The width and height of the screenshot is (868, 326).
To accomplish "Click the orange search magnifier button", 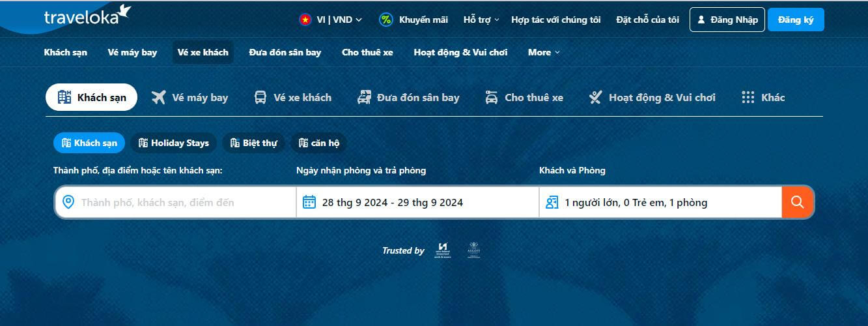I will click(798, 202).
